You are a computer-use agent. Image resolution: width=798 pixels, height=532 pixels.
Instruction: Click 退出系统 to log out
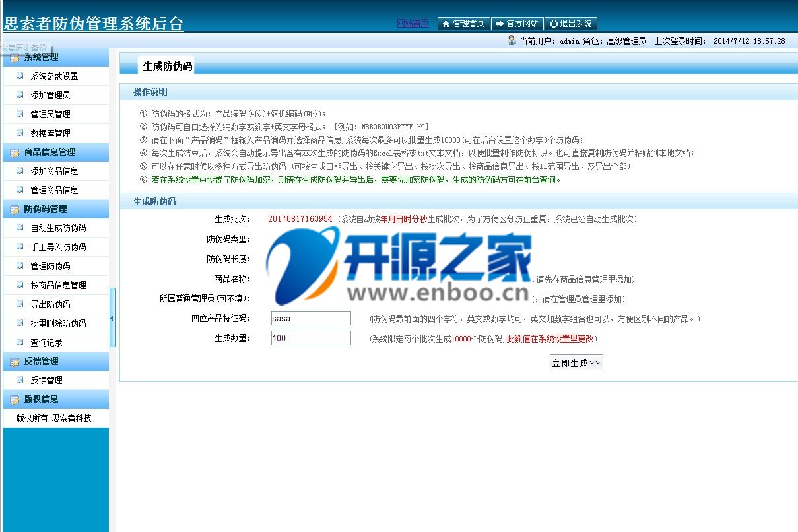click(570, 24)
